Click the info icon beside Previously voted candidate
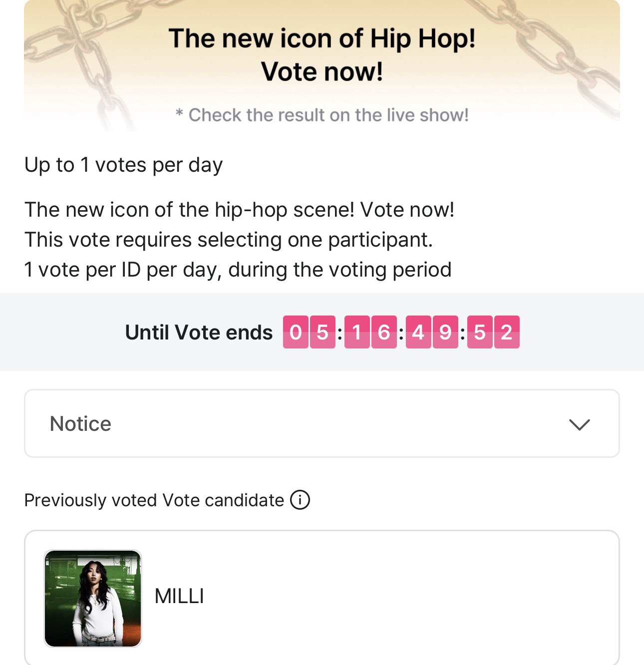 300,500
